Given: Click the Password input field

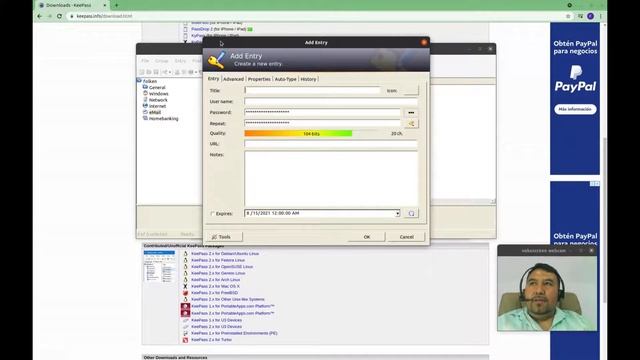Looking at the screenshot, I should coord(322,112).
